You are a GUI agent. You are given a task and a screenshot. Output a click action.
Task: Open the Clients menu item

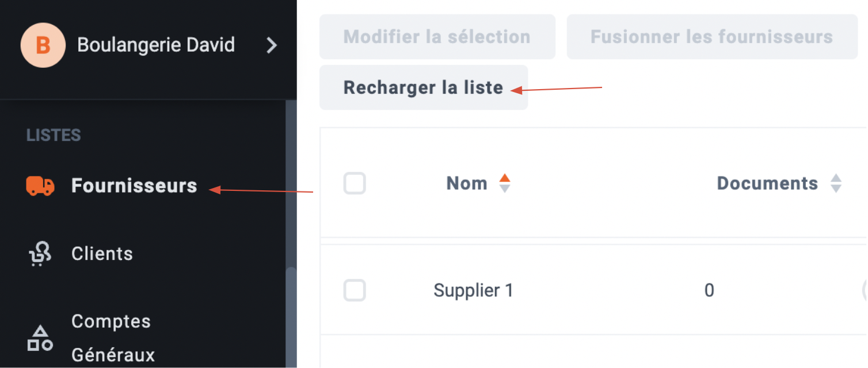point(102,254)
